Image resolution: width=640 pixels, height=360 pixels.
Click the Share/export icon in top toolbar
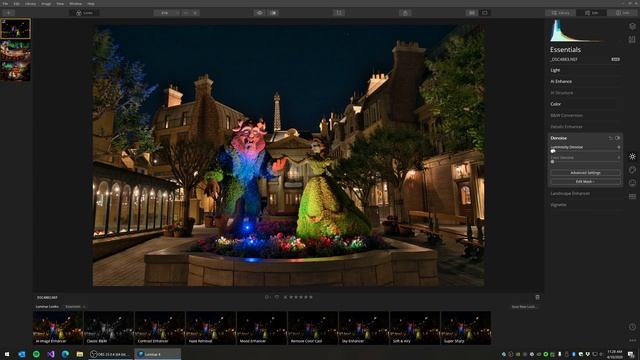405,13
